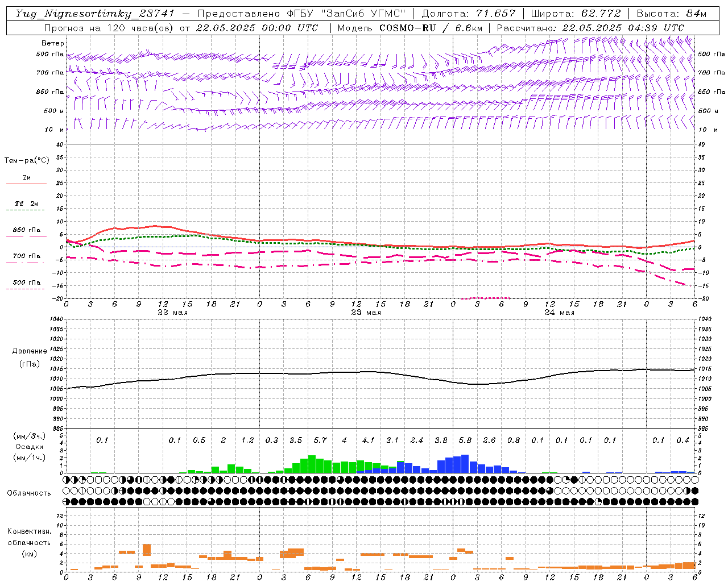Click the (гПа) unit under Давление

click(30, 364)
